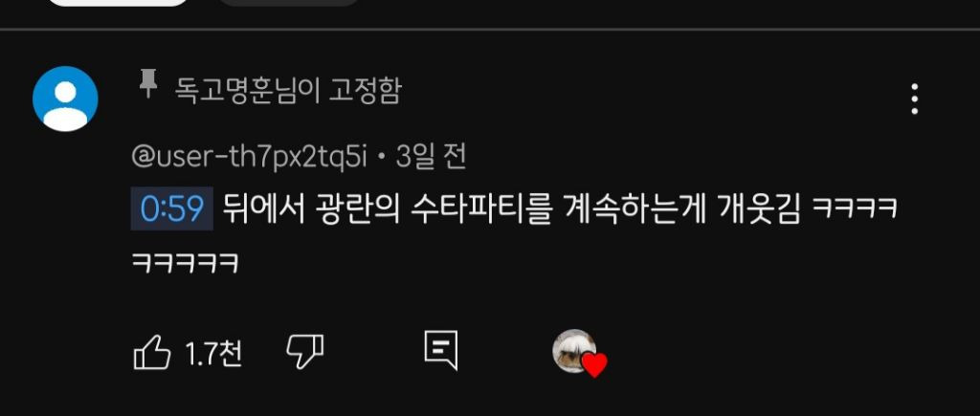This screenshot has width=980, height=416.
Task: Click the pushpin icon beside pinned label
Action: 147,84
